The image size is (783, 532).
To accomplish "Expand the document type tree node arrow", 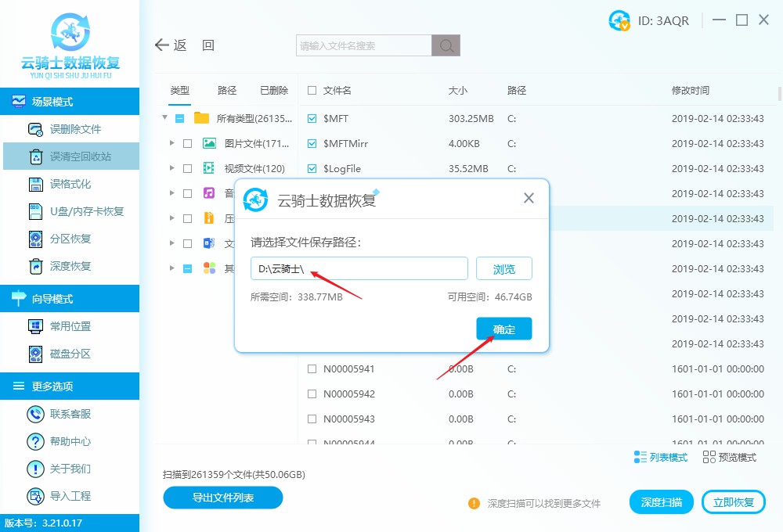I will pyautogui.click(x=171, y=243).
